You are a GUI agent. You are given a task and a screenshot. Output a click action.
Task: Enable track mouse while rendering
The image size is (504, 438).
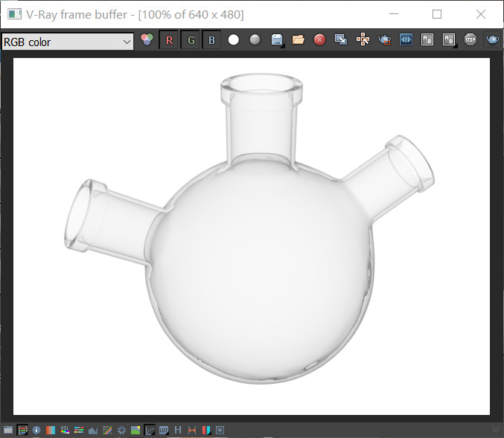click(363, 40)
